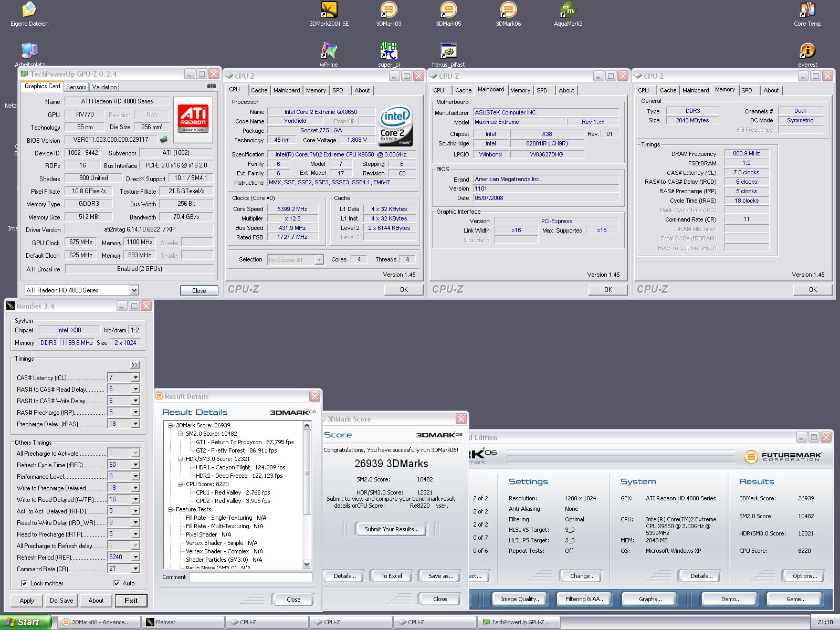Image resolution: width=840 pixels, height=630 pixels.
Task: Click the MemSet title bar icon
Action: [x=10, y=306]
